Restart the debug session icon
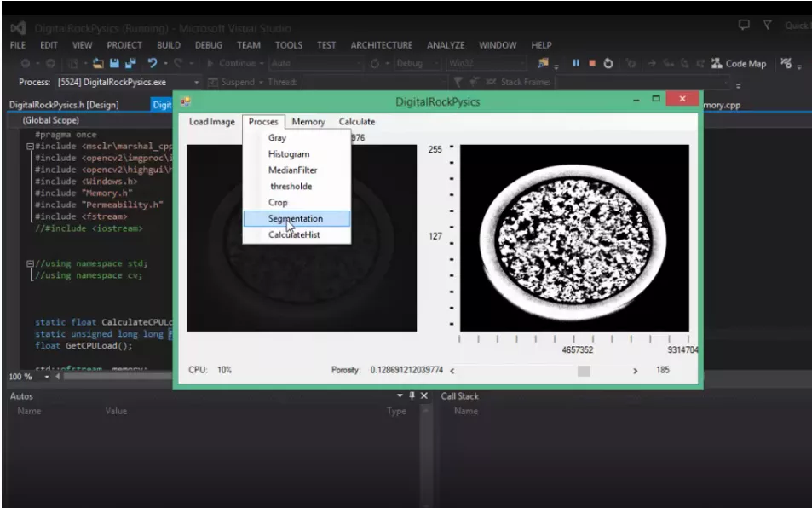This screenshot has width=812, height=508. (608, 64)
